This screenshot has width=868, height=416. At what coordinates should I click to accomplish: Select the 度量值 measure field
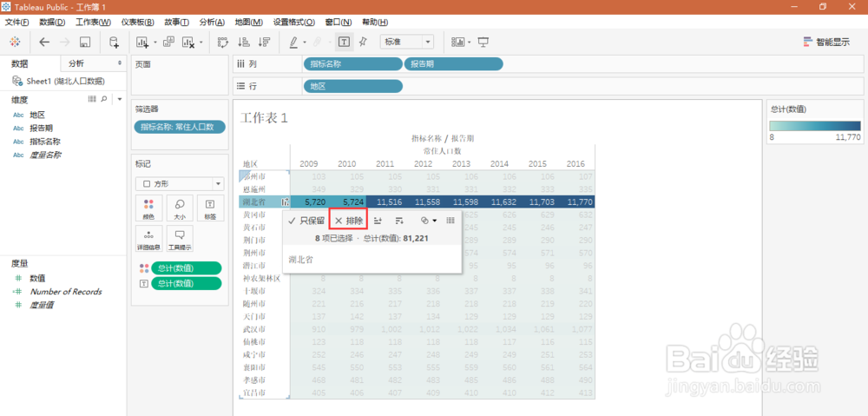coord(42,305)
